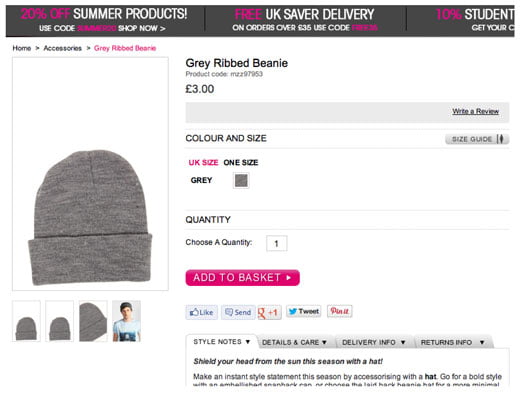Open the Returns Info tab
Viewport: 520px width, 395px height.
pyautogui.click(x=452, y=342)
